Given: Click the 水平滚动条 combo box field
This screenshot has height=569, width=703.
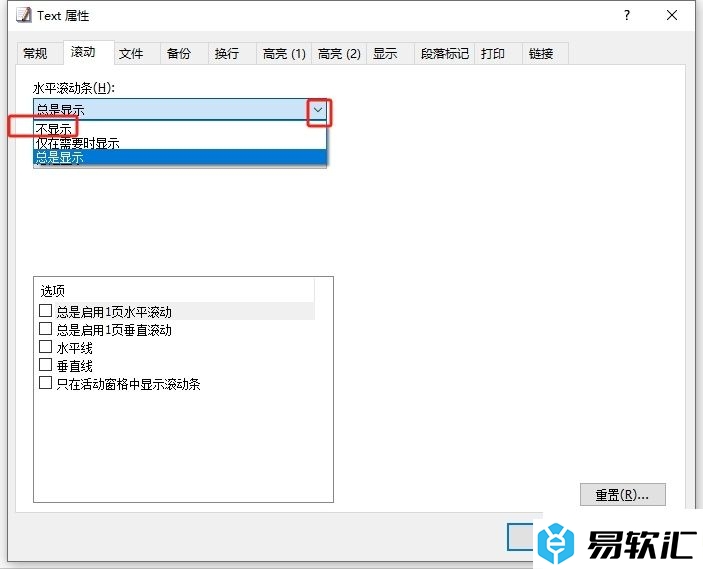Looking at the screenshot, I should [x=180, y=110].
